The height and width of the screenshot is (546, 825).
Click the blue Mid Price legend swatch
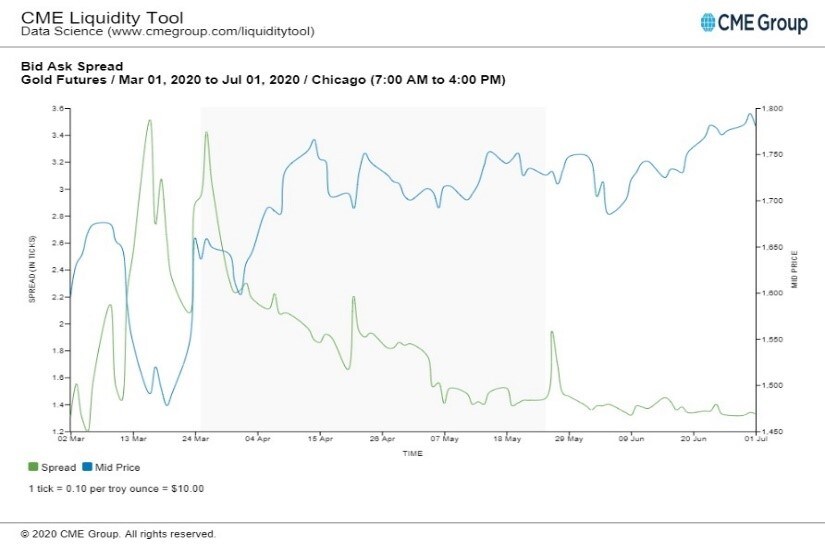86,467
